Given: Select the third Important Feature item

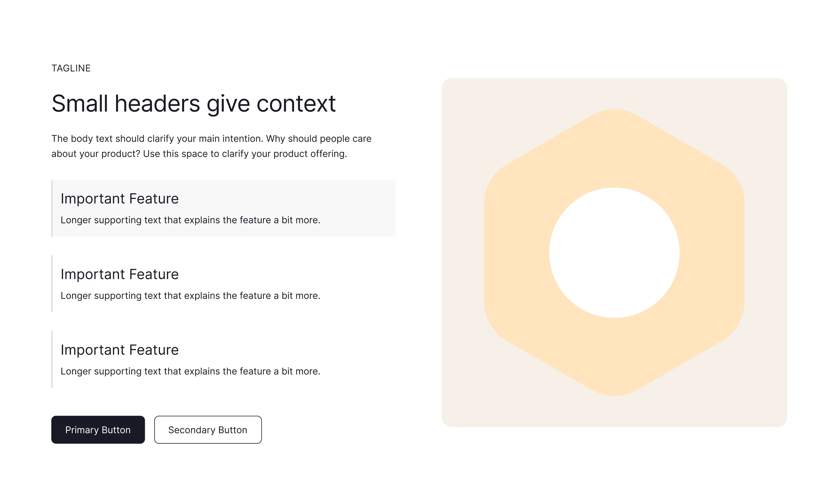Looking at the screenshot, I should 223,359.
